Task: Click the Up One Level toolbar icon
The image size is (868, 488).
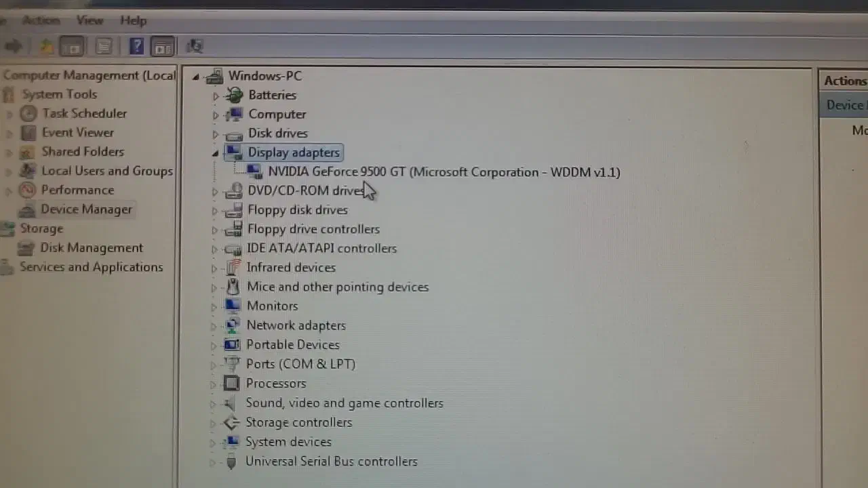Action: [x=46, y=46]
